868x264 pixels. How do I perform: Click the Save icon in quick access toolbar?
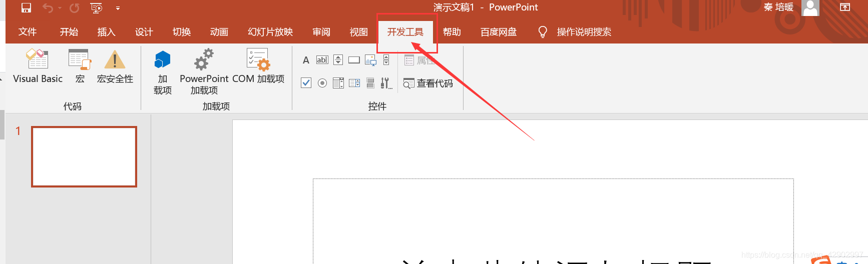26,7
